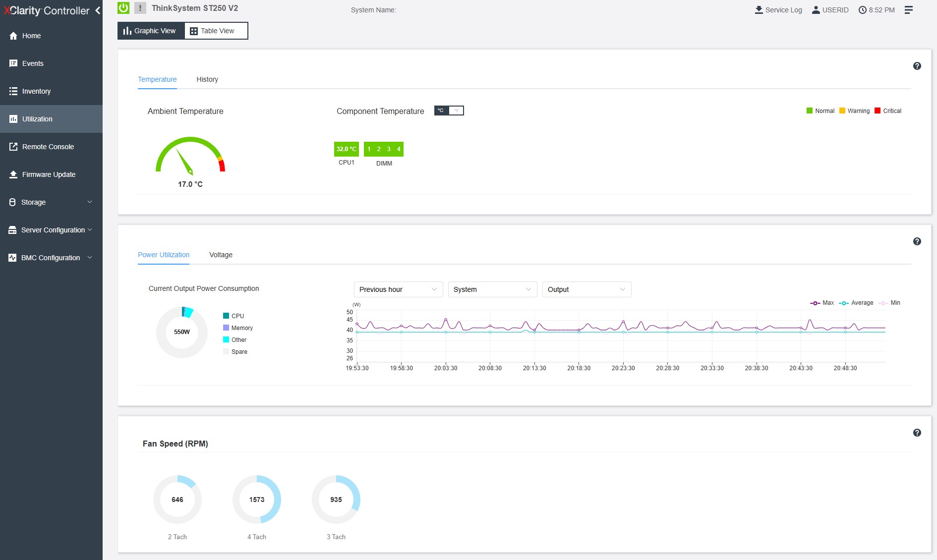This screenshot has width=937, height=560.
Task: Go to Remote Console page
Action: 48,147
